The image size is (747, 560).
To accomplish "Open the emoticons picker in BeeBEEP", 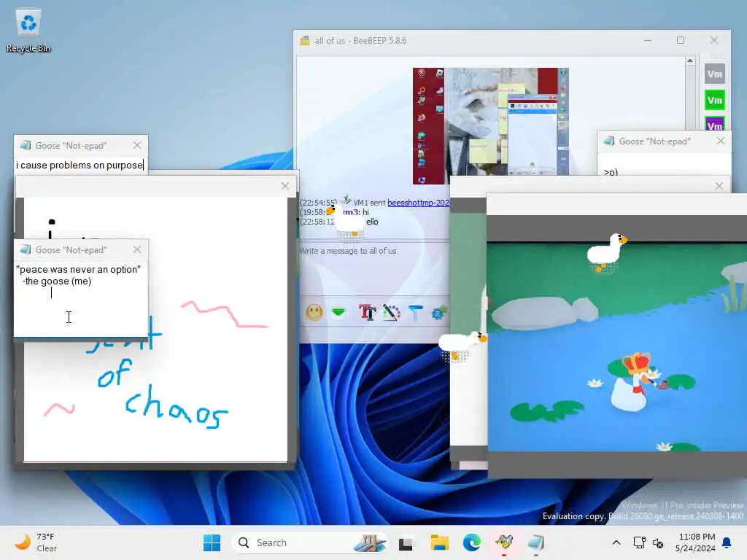I will click(314, 312).
